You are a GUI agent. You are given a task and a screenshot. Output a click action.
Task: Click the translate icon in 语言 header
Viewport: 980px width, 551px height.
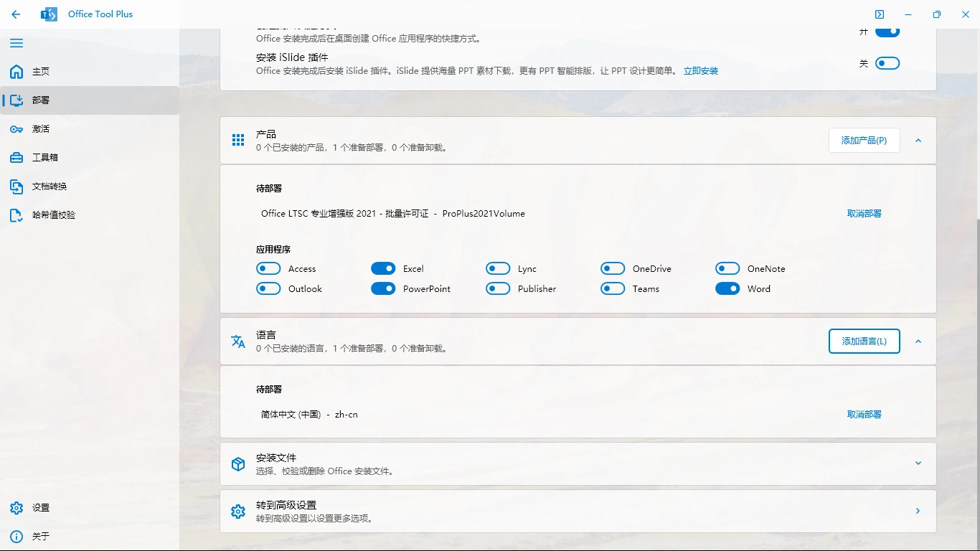[238, 342]
